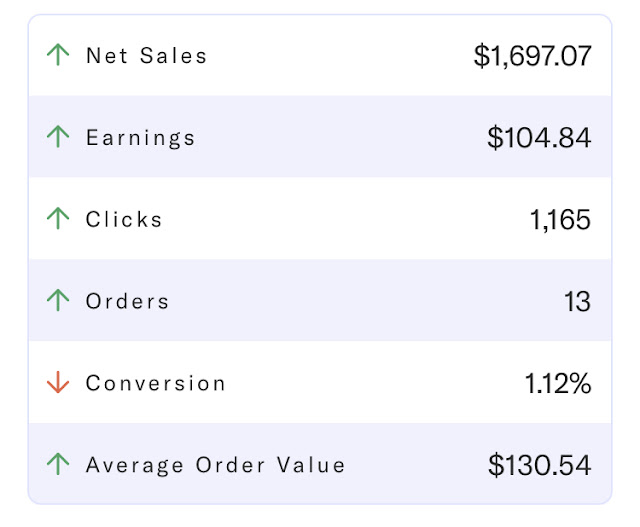Click the up arrow beside Orders
640x527 pixels.
tap(58, 301)
